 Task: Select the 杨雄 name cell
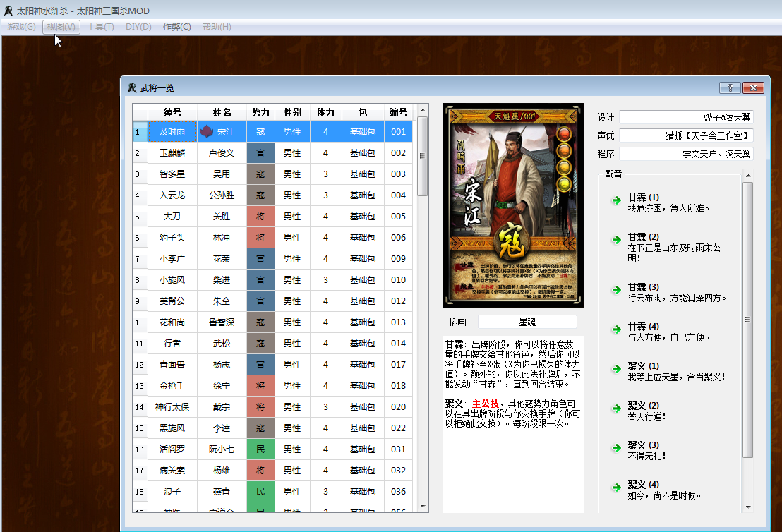(222, 471)
